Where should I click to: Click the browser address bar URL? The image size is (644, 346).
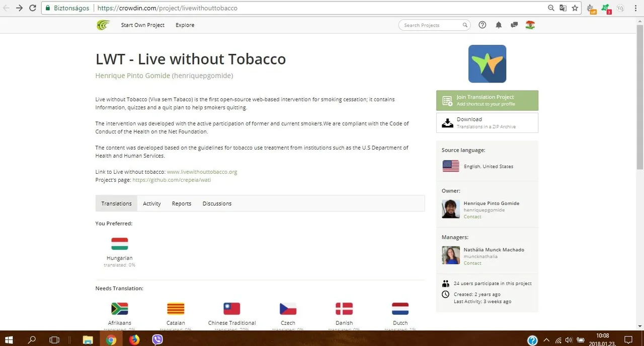pos(168,8)
